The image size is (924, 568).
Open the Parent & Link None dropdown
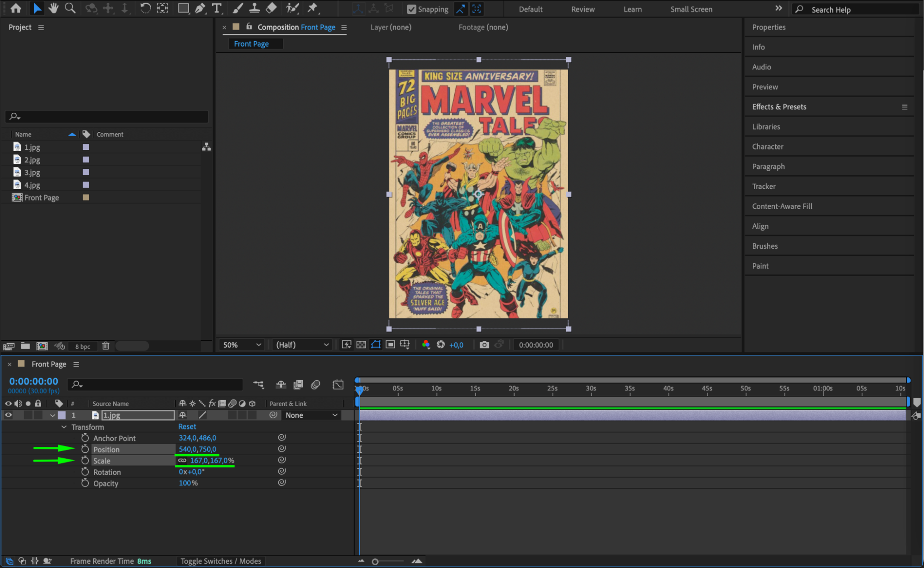click(311, 415)
